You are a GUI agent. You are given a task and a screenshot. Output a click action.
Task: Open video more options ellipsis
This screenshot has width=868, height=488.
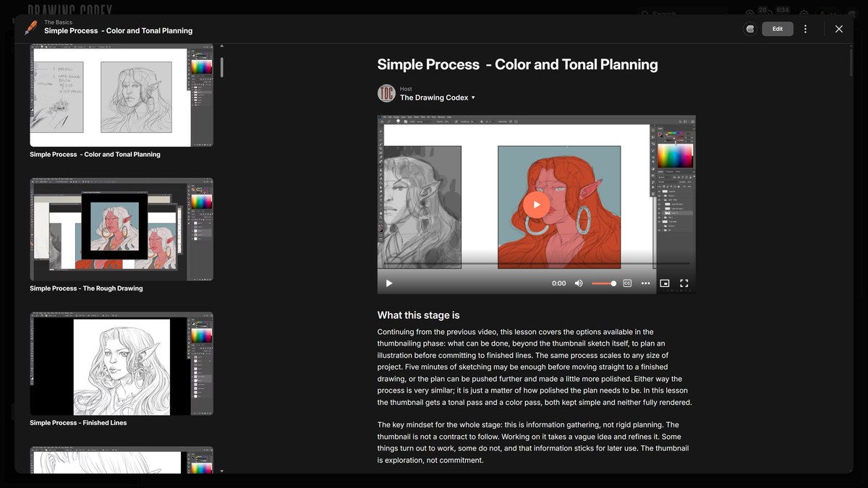(x=645, y=283)
